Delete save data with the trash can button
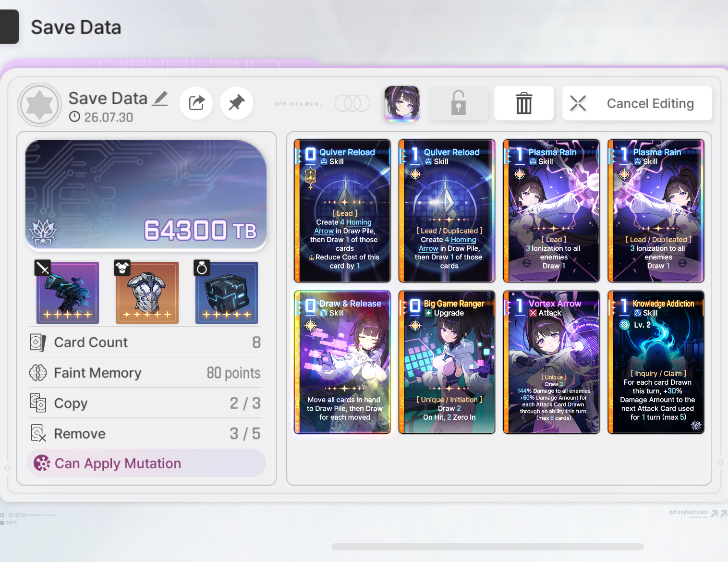Viewport: 728px width, 562px height. pyautogui.click(x=524, y=103)
